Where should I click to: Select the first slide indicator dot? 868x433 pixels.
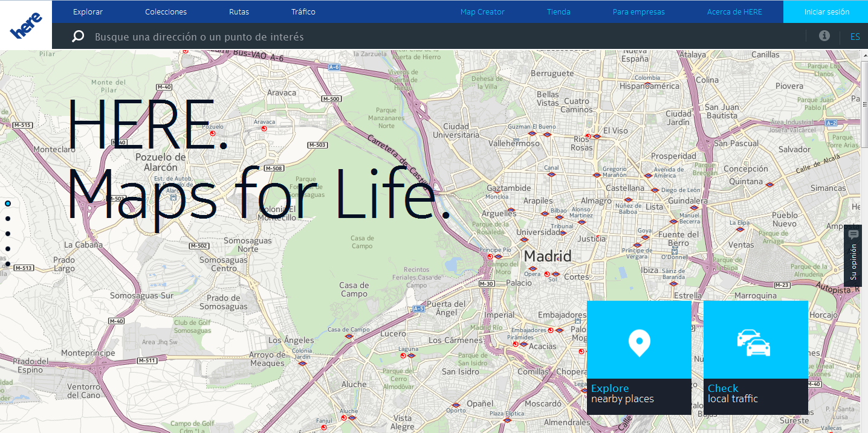[x=8, y=204]
